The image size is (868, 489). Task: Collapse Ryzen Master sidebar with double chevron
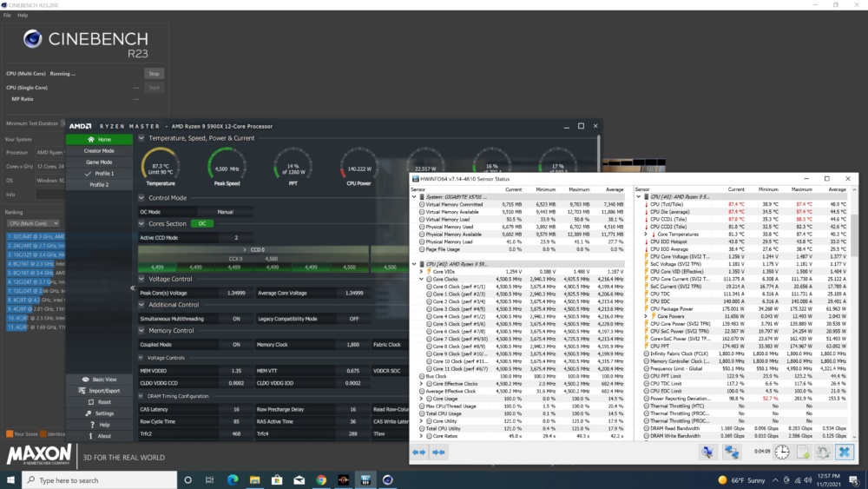click(x=132, y=287)
